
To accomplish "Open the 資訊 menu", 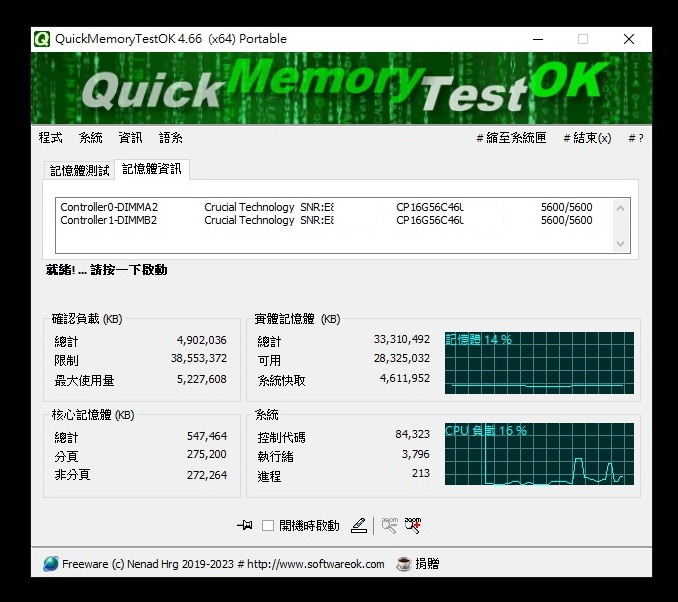I will [x=130, y=138].
